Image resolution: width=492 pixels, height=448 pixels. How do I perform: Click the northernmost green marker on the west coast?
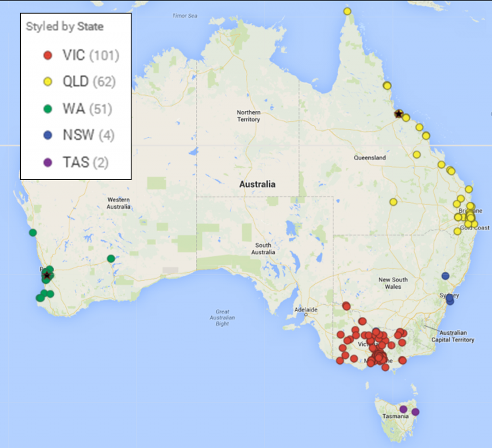[33, 232]
